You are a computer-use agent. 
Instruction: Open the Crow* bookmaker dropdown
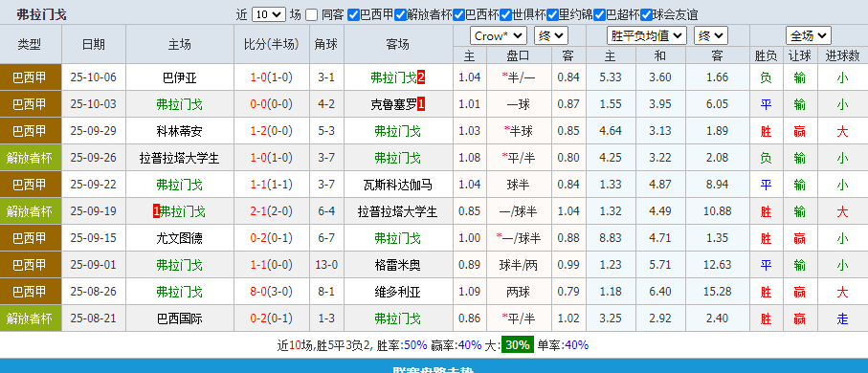[x=499, y=36]
